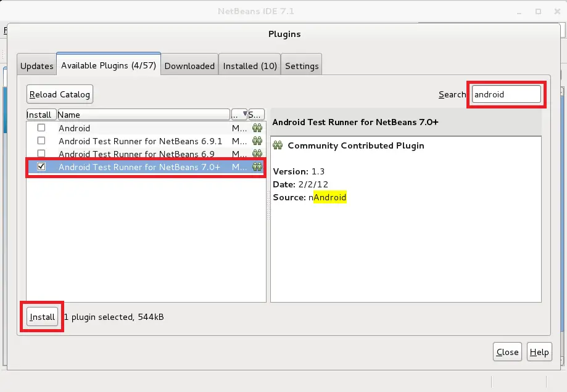This screenshot has width=567, height=392.
Task: Click the S... source column header
Action: point(257,115)
